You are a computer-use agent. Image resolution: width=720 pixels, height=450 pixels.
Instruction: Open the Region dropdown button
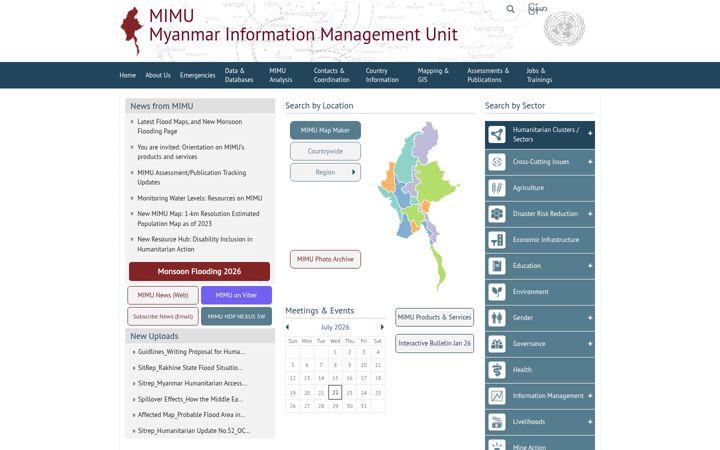pos(325,172)
